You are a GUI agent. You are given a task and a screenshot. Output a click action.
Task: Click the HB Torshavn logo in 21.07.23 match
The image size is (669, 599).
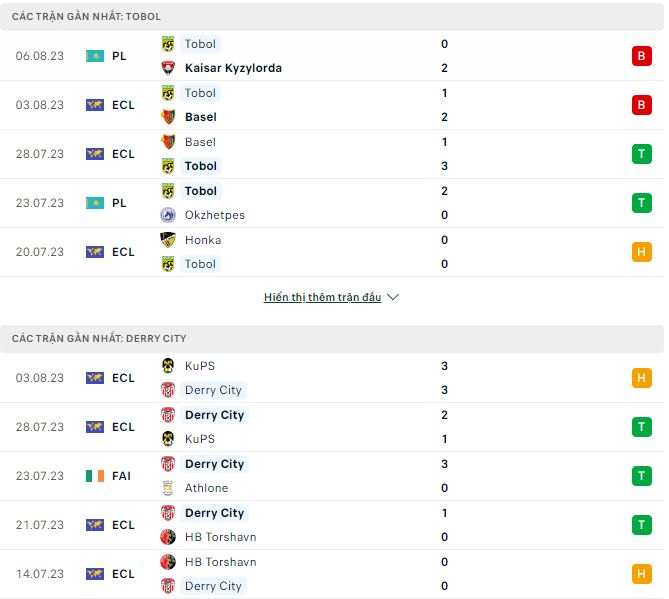click(x=168, y=537)
